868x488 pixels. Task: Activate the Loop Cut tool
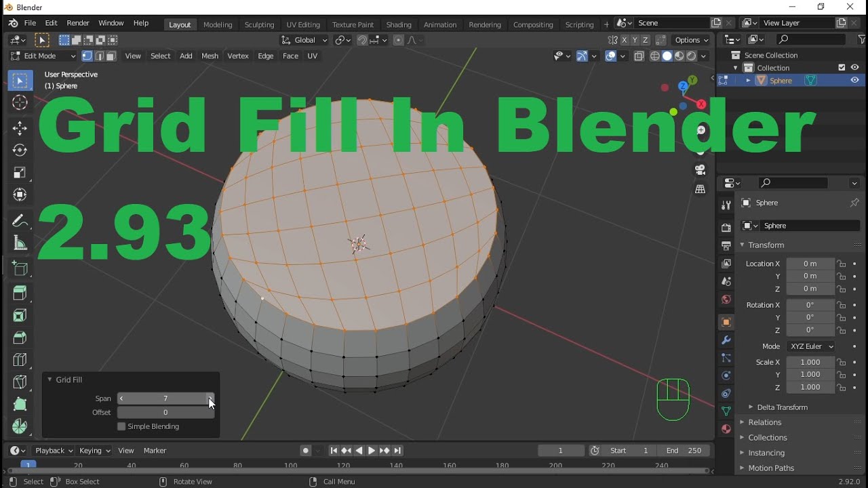[x=20, y=360]
